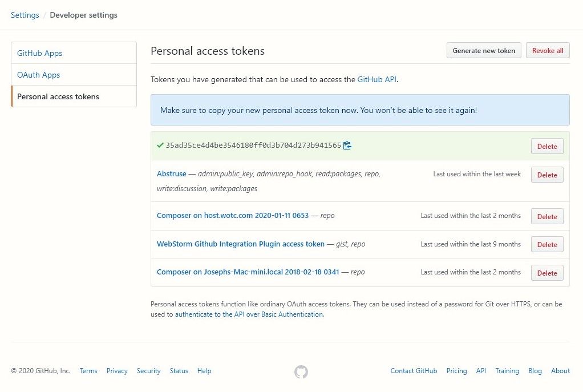This screenshot has width=583, height=392.
Task: Open the About footer link
Action: click(560, 371)
